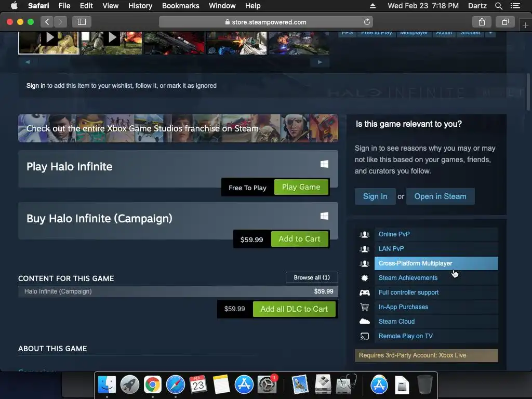Image resolution: width=532 pixels, height=399 pixels.
Task: Reload the Steam store page
Action: pyautogui.click(x=367, y=22)
